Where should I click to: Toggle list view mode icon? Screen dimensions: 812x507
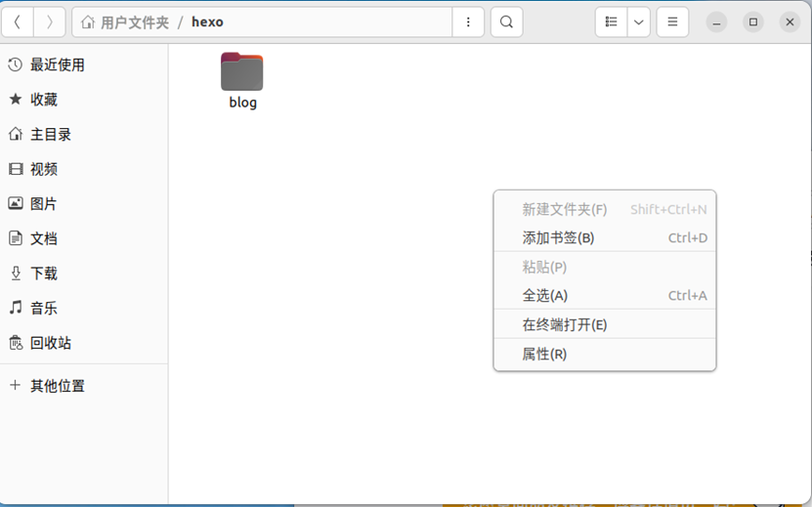(611, 21)
